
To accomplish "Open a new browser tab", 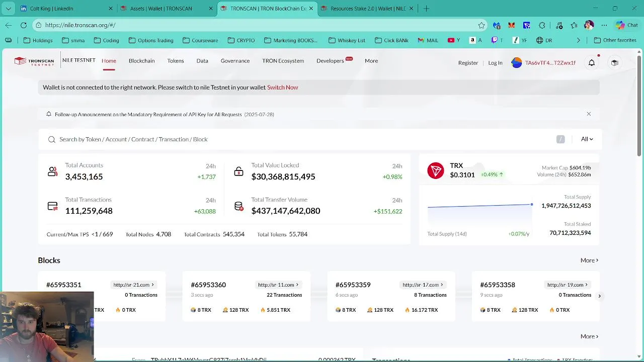I will (426, 9).
